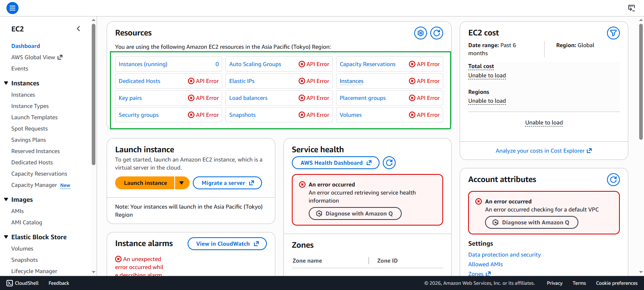The image size is (644, 290).
Task: Open Instances (running) resource link
Action: point(143,64)
